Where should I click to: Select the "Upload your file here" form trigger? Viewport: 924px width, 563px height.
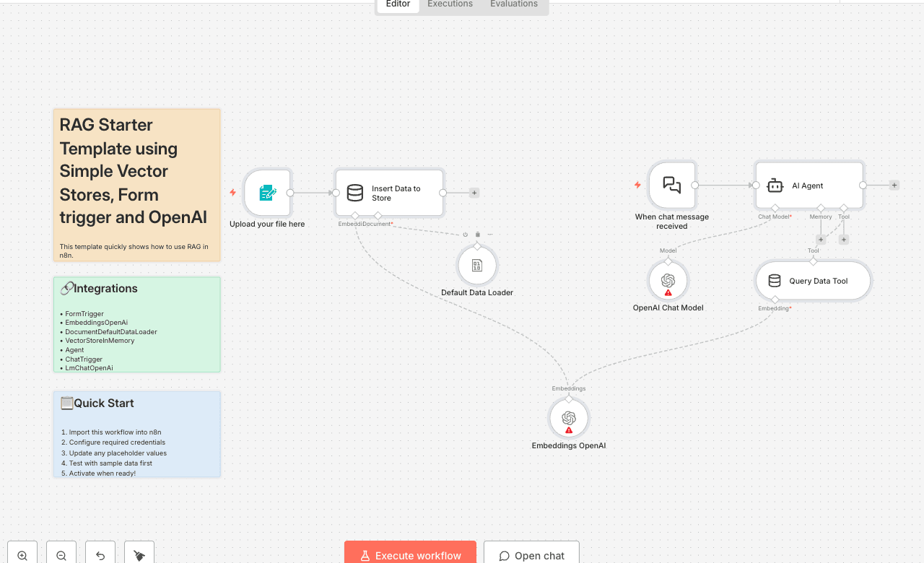tap(267, 193)
